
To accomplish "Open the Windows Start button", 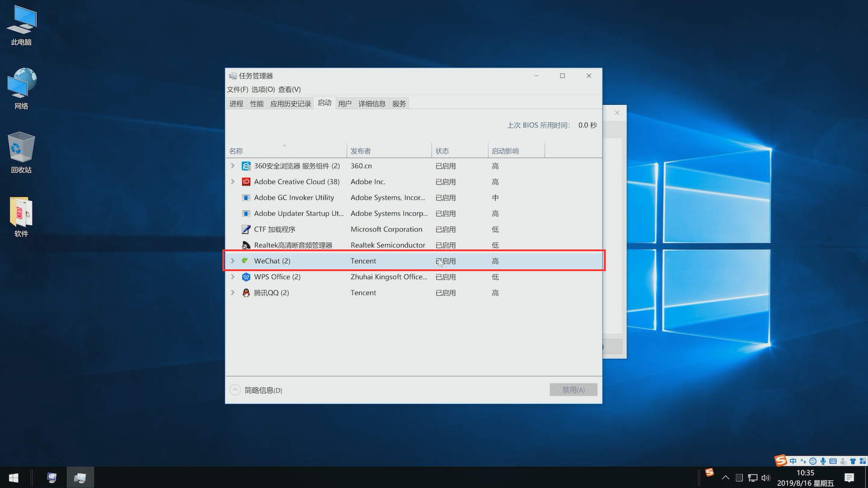I will click(x=13, y=478).
